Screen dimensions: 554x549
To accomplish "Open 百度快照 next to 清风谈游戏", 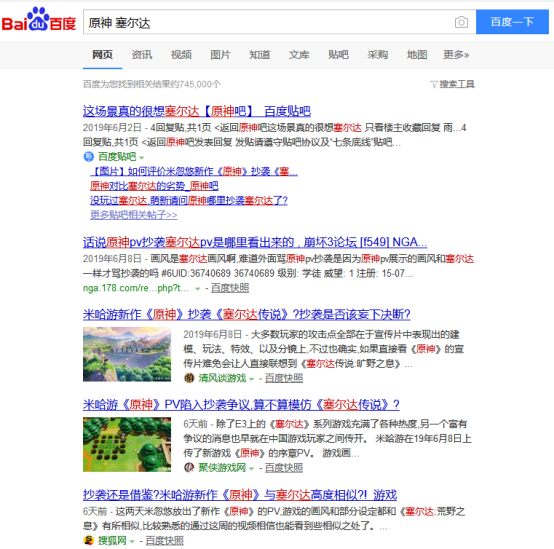I will pos(284,378).
